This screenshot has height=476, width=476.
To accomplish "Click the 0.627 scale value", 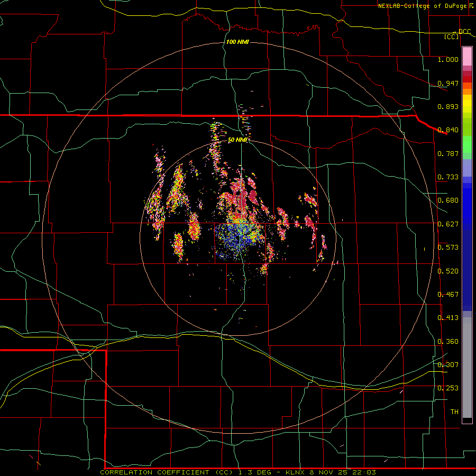I will [448, 224].
